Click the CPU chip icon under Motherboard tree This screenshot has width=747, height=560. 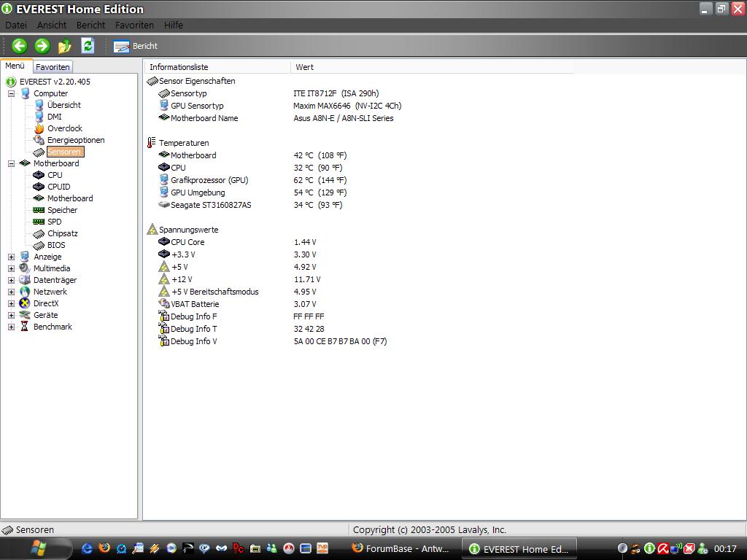[x=39, y=175]
